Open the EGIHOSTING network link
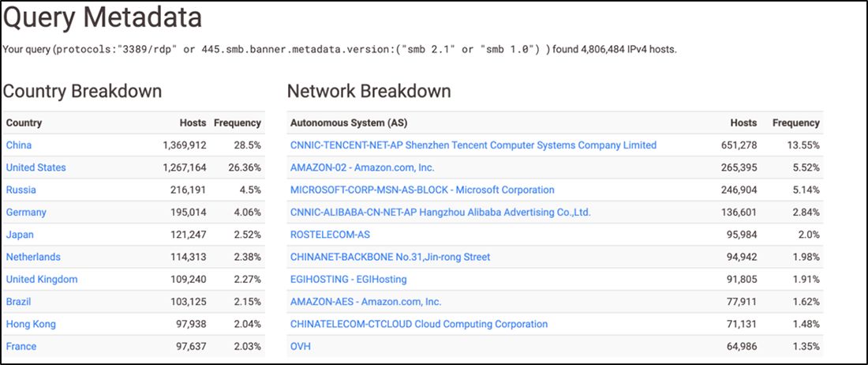Image resolution: width=868 pixels, height=365 pixels. pos(348,280)
